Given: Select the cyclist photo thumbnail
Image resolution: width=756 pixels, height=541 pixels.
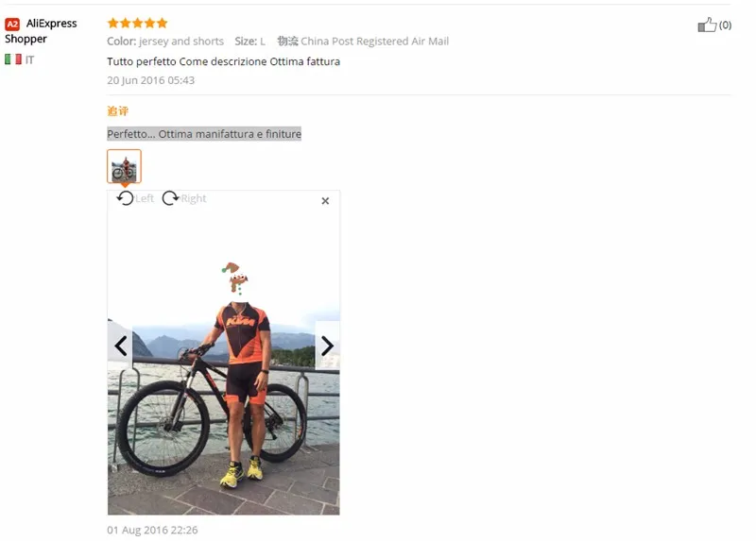Looking at the screenshot, I should pos(124,166).
